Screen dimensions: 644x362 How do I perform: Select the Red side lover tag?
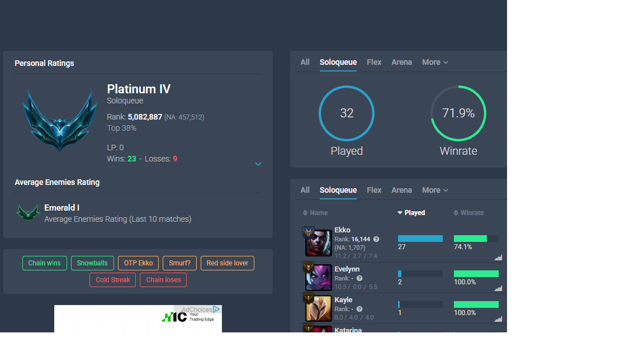(x=228, y=263)
